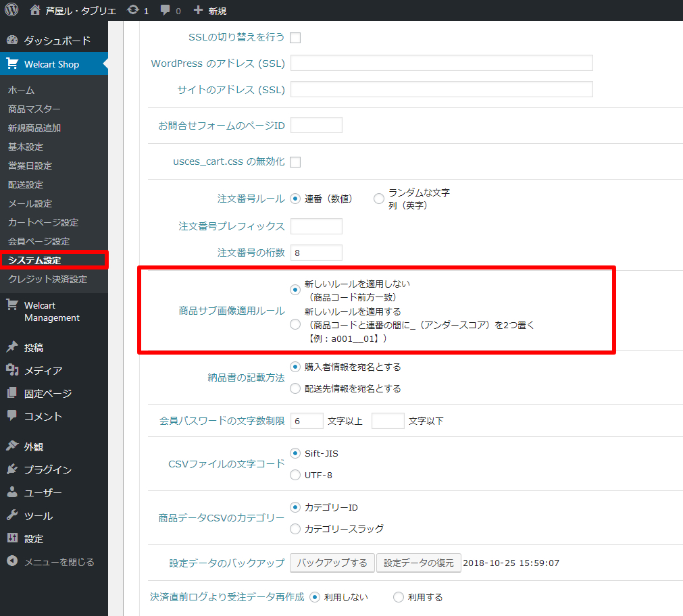Focus 注文番号の桁数 field showing 8
This screenshot has height=616, width=683.
click(316, 252)
